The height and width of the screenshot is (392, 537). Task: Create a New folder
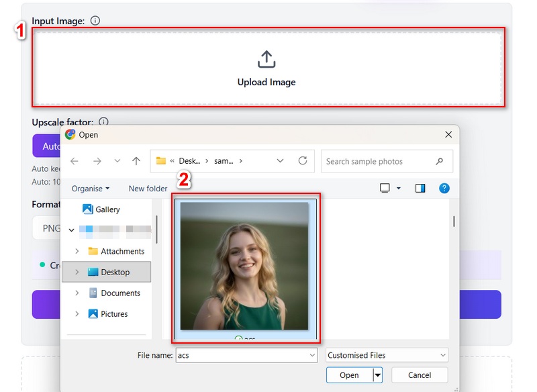[x=148, y=189]
